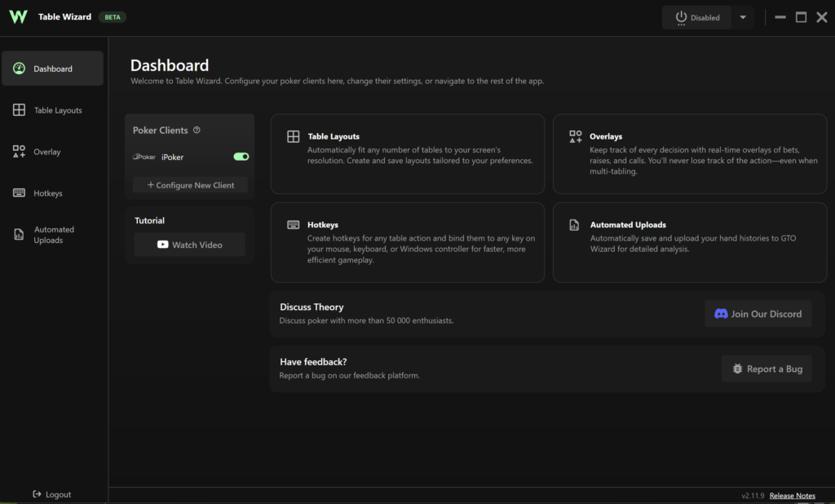The width and height of the screenshot is (835, 504).
Task: Toggle the iPoker client switch off
Action: coord(241,157)
